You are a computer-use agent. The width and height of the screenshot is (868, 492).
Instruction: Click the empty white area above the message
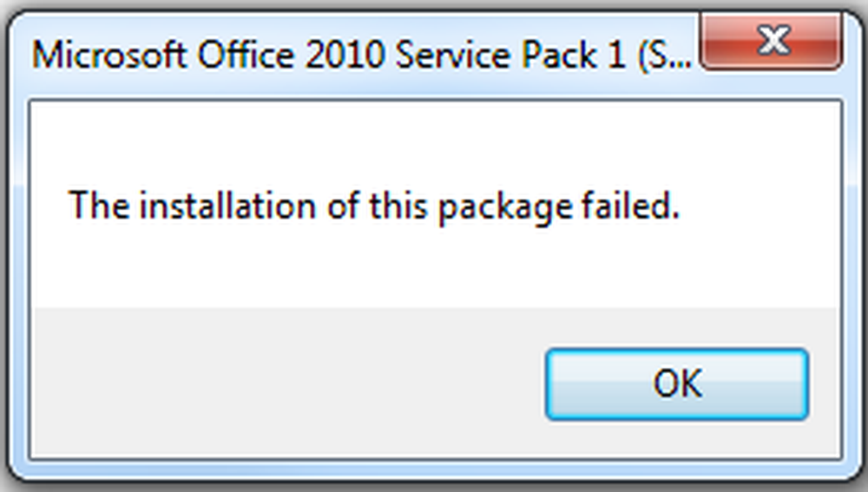click(x=437, y=141)
